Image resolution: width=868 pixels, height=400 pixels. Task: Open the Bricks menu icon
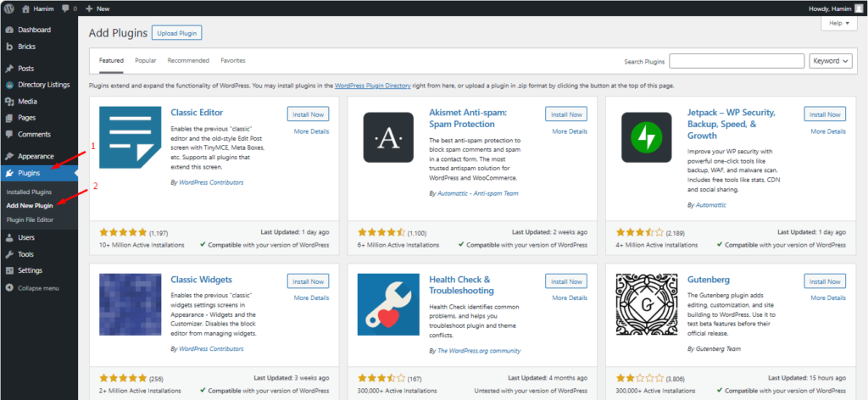[8, 47]
